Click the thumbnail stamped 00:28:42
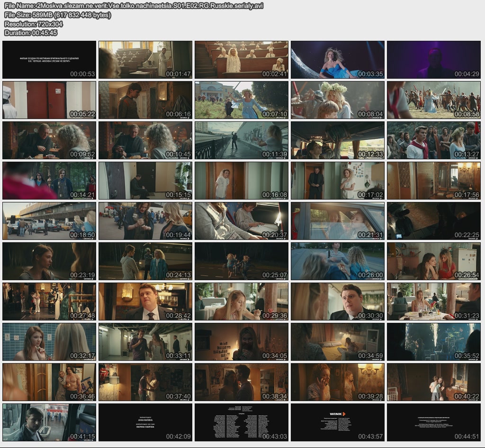 145,302
